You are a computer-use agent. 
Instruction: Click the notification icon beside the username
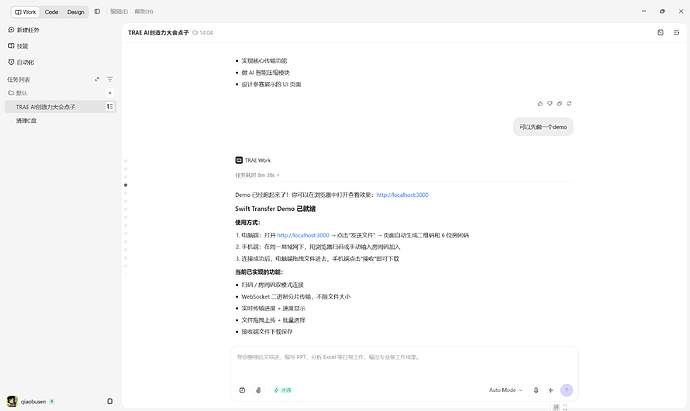coord(110,401)
